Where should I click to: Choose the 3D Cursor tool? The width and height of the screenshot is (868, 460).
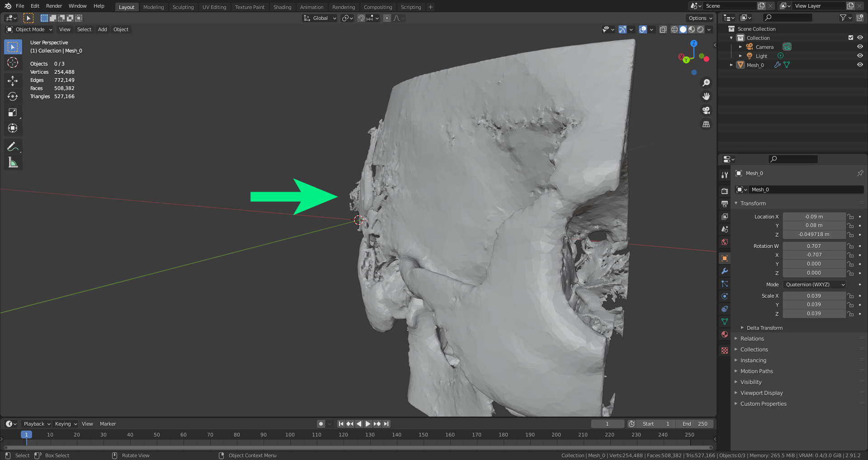[x=13, y=62]
